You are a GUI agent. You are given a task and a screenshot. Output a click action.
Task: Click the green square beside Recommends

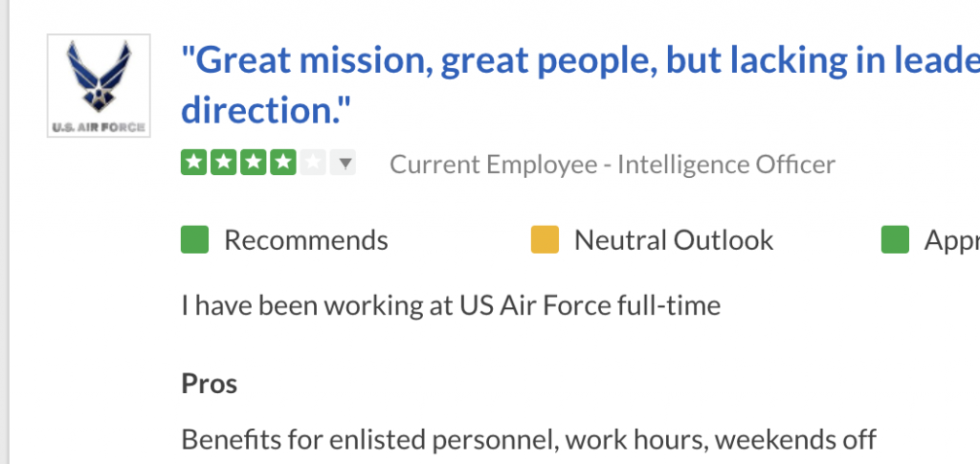(x=195, y=240)
